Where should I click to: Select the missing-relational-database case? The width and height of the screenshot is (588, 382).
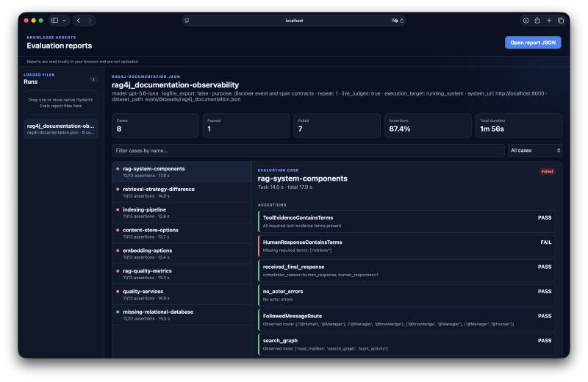click(182, 315)
